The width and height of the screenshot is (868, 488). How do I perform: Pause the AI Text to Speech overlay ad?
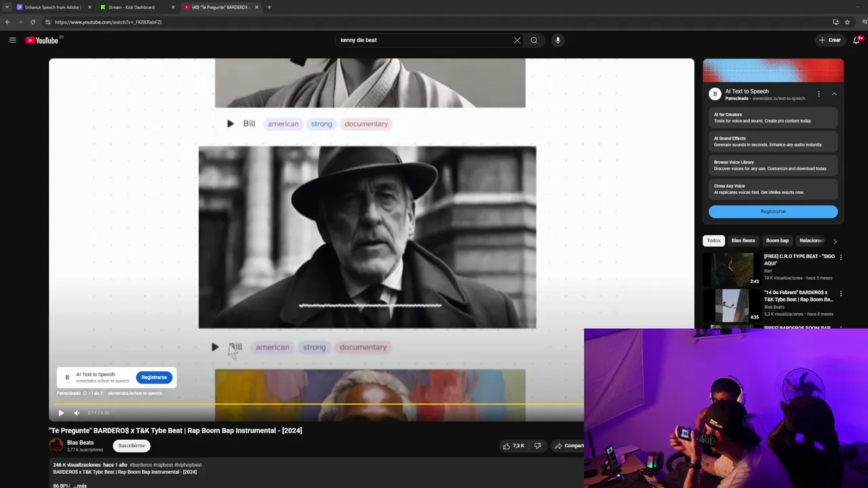pyautogui.click(x=67, y=377)
